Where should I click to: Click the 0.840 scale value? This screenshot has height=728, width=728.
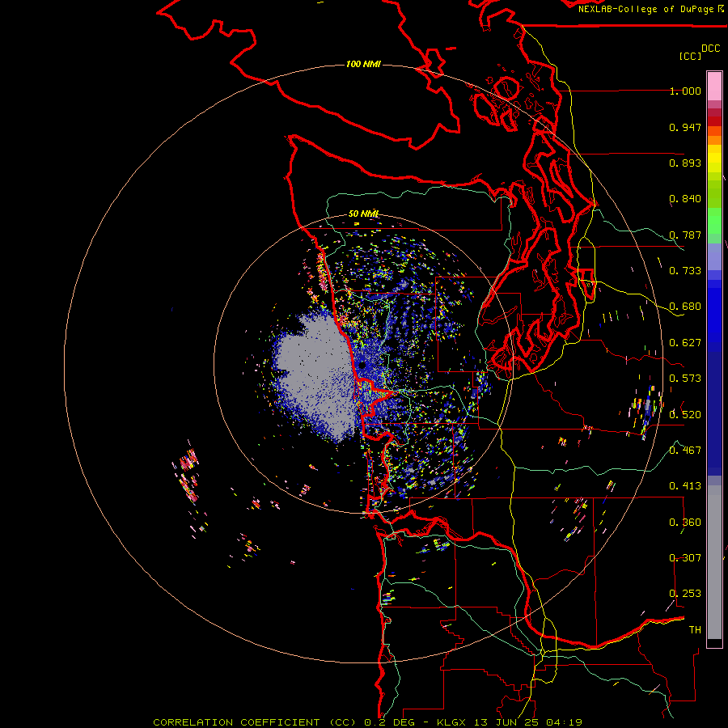(x=685, y=199)
